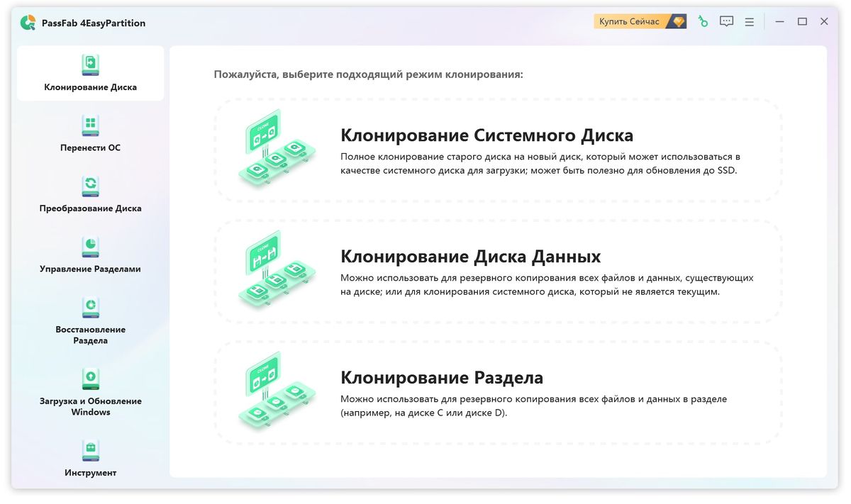
Task: Click the system disk clone description text
Action: tap(540, 164)
